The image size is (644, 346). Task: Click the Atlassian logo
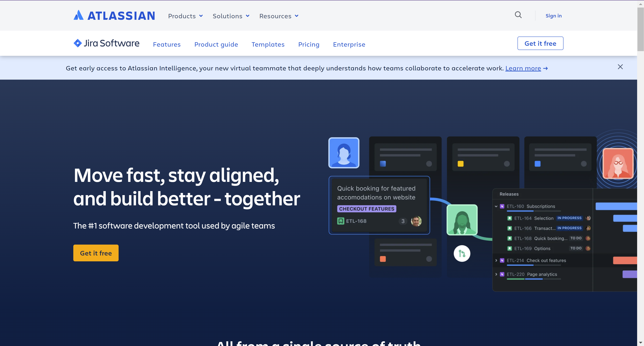point(114,15)
